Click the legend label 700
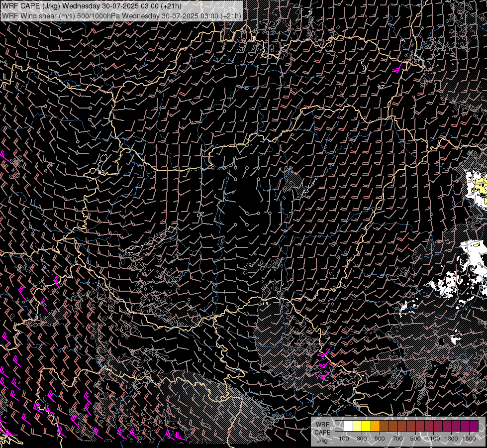Screen dimensions: 487x448 coord(398,439)
